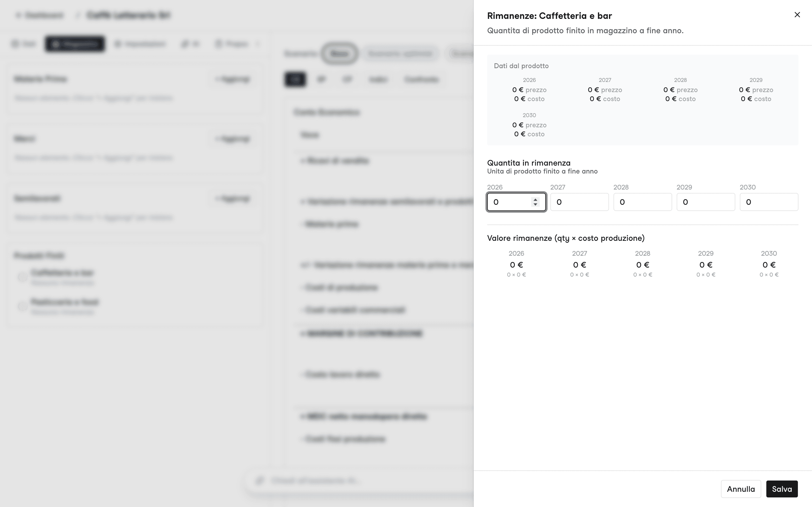
Task: Expand the Ricavi di vendita row
Action: click(335, 161)
